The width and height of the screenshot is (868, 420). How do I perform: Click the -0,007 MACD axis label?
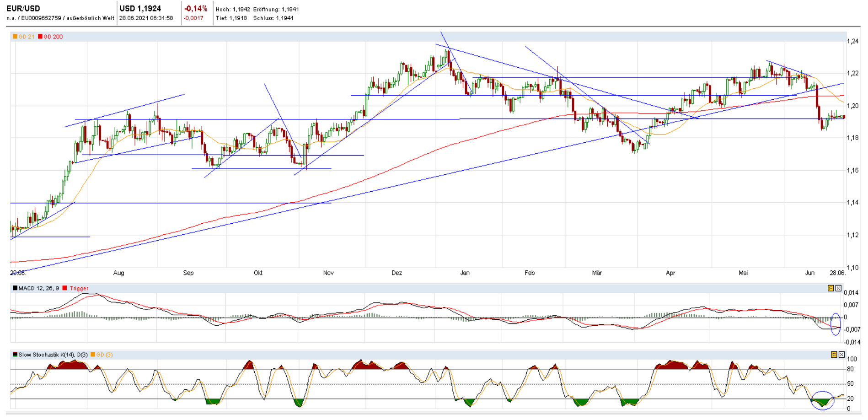pyautogui.click(x=852, y=329)
